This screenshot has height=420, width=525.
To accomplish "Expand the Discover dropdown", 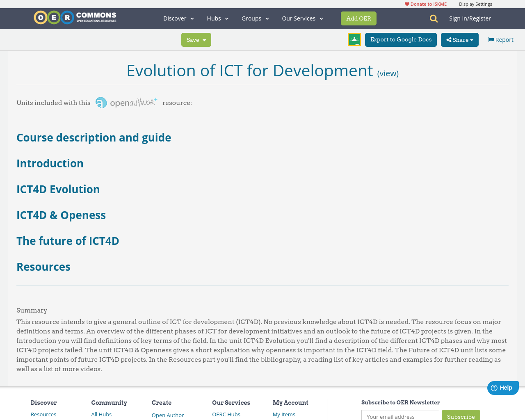I will click(178, 18).
